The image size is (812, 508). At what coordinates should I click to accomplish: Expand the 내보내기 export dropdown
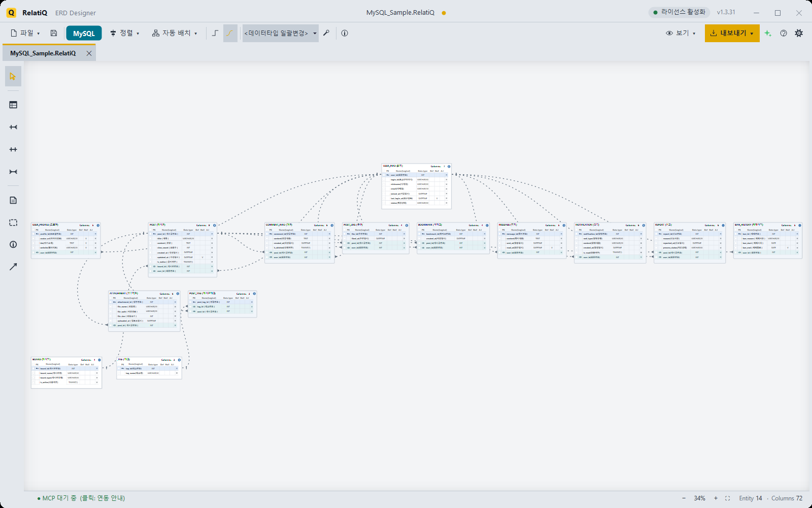coord(732,33)
